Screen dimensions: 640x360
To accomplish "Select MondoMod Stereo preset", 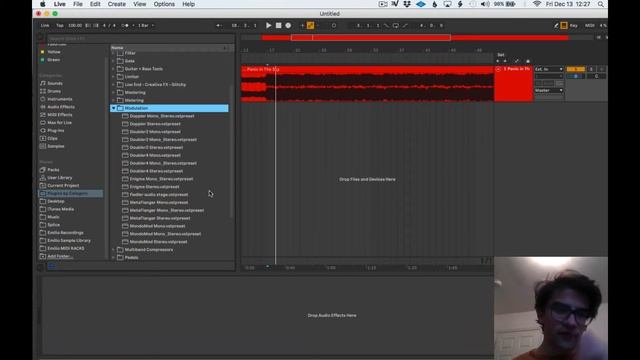I will 158,242.
